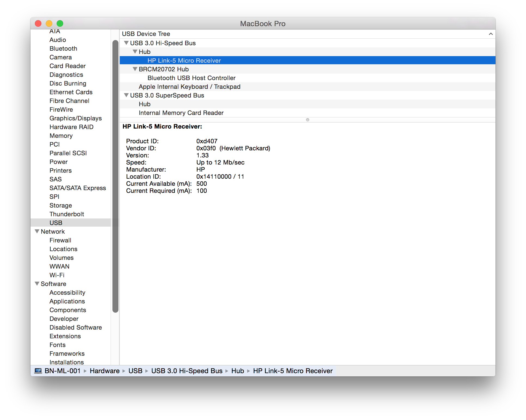The height and width of the screenshot is (420, 526).
Task: Click USB 3.0 Hi-Speed Bus in path bar
Action: [187, 371]
